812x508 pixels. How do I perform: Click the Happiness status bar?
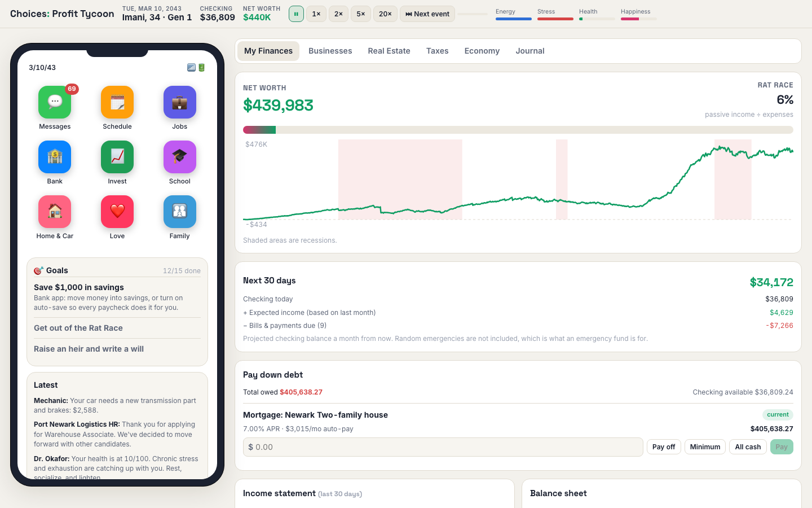(639, 19)
